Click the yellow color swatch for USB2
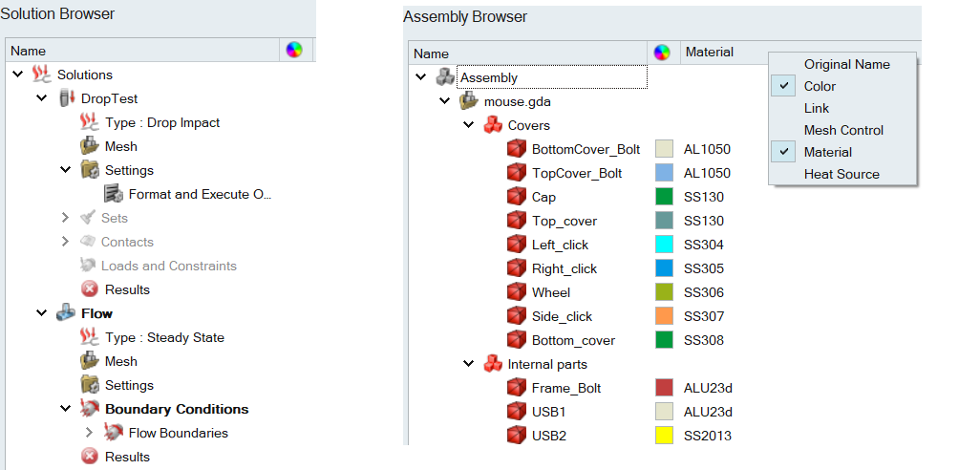 pos(665,436)
